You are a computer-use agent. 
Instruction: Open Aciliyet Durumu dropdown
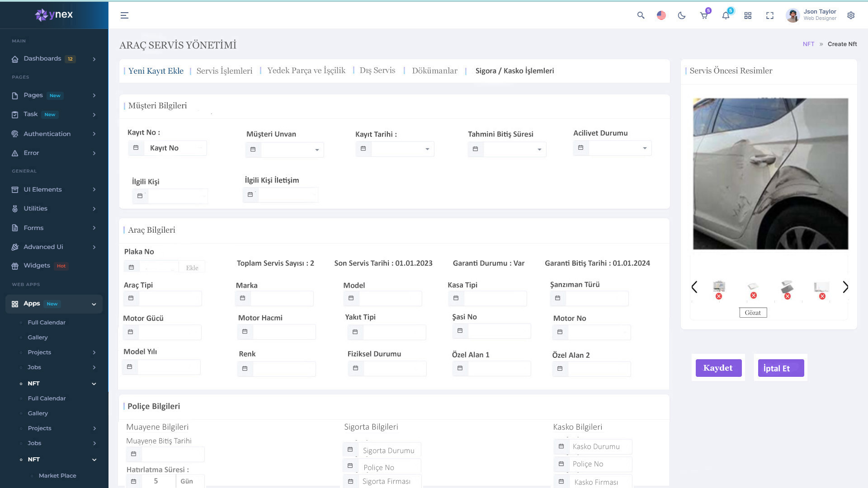612,148
